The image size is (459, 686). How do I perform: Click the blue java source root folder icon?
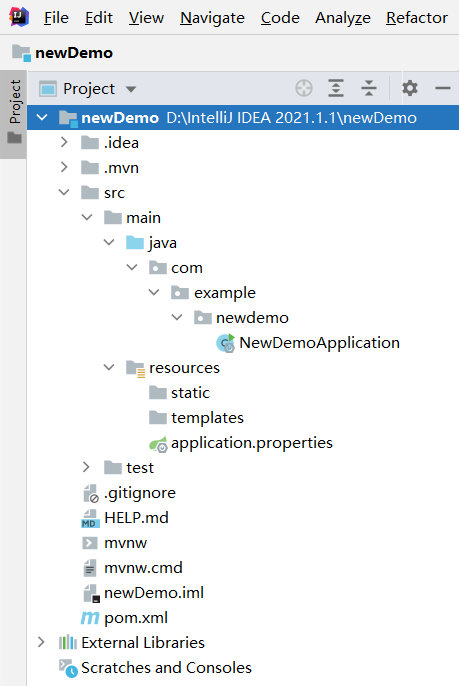(135, 242)
